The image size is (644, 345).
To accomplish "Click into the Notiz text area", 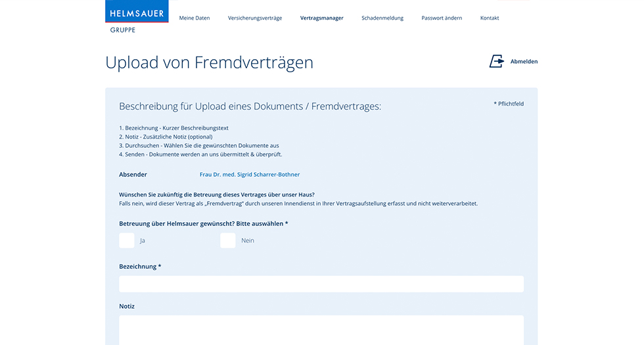I will [321, 330].
